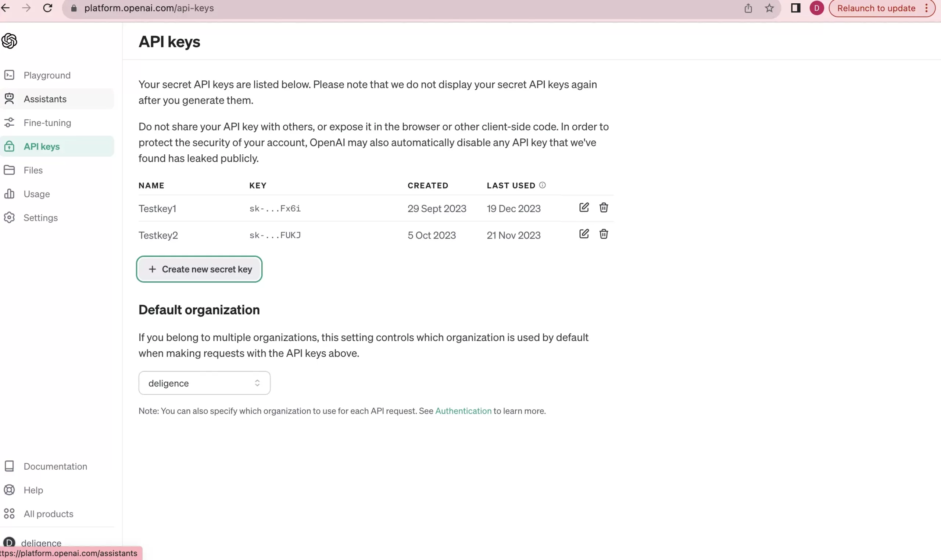This screenshot has width=941, height=560.
Task: Open the All products menu item
Action: tap(48, 513)
